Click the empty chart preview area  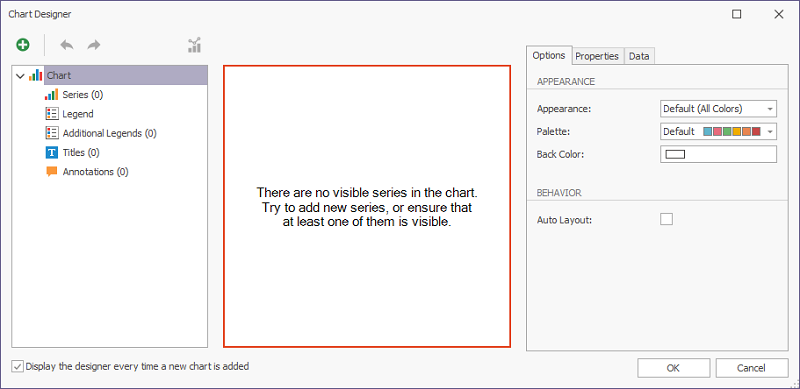pos(367,206)
